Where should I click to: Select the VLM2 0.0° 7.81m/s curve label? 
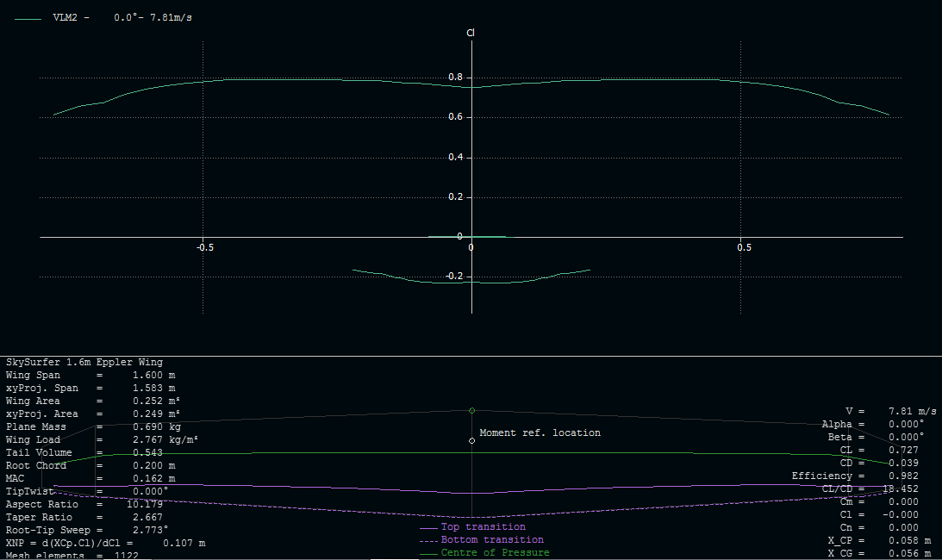(122, 18)
